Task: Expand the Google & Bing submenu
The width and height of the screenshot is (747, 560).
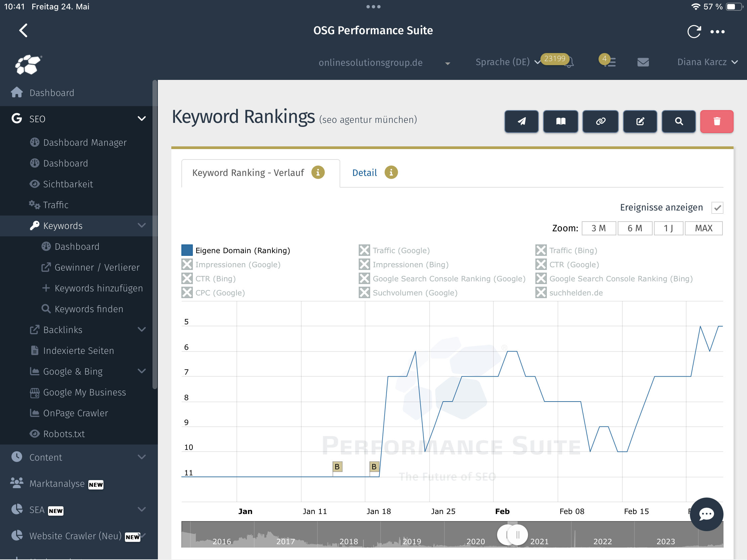Action: [x=142, y=371]
